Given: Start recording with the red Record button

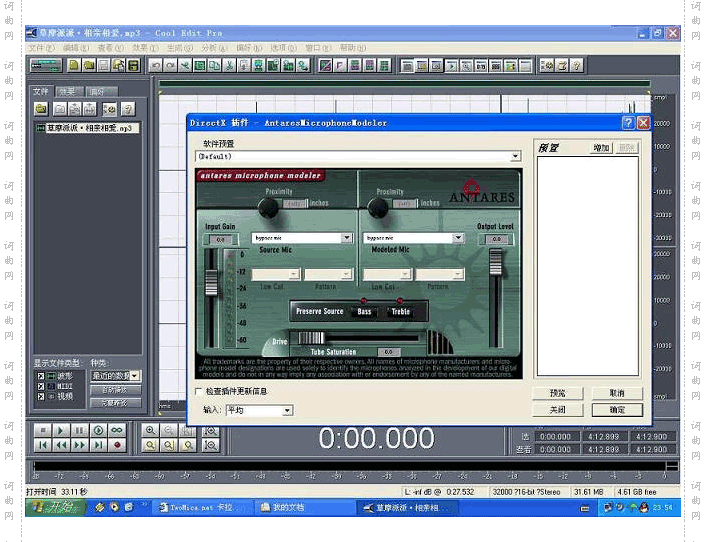Looking at the screenshot, I should (x=117, y=445).
